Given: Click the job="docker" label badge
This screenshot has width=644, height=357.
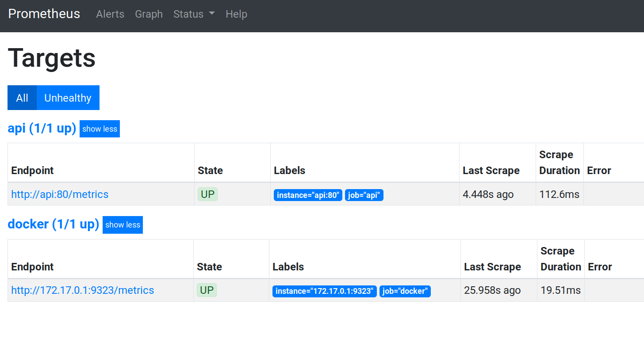Looking at the screenshot, I should click(405, 291).
